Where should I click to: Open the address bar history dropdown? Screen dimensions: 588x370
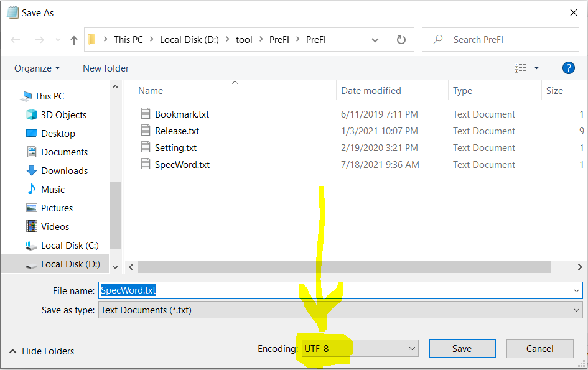coord(375,40)
